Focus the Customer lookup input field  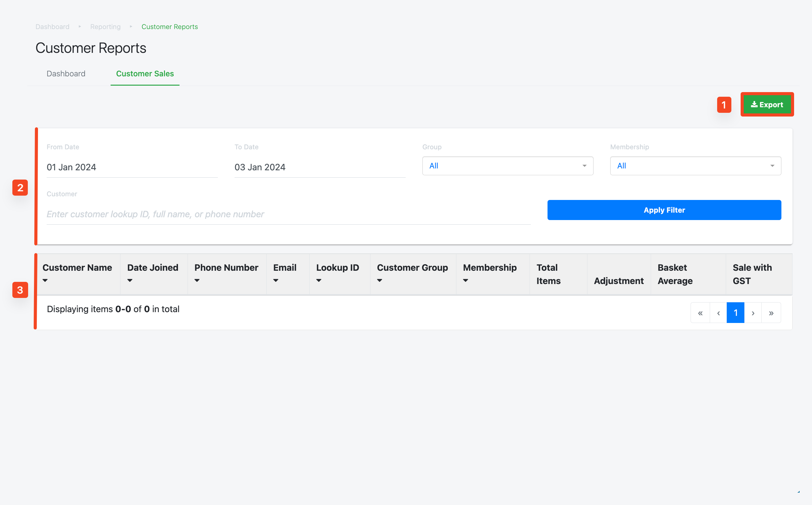click(x=289, y=214)
